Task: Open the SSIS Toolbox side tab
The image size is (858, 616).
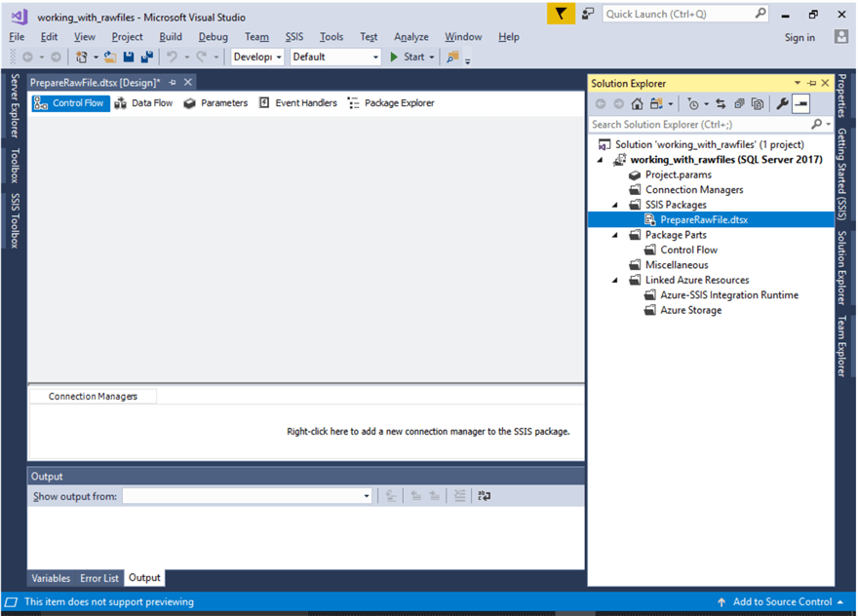Action: [15, 220]
